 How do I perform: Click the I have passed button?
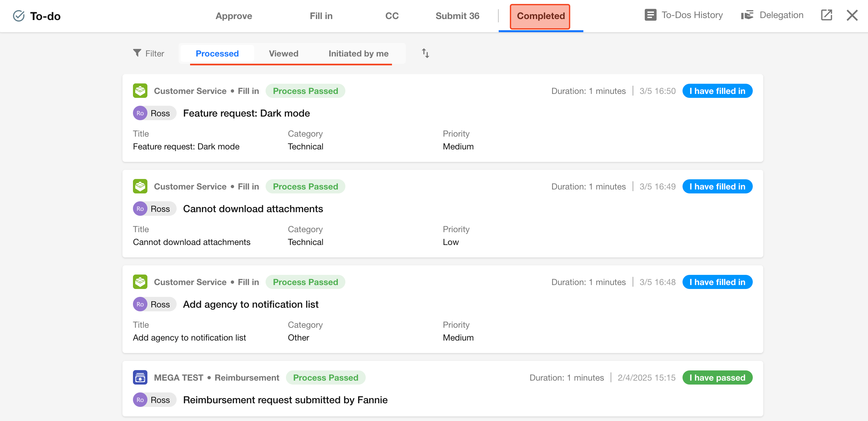(x=717, y=378)
